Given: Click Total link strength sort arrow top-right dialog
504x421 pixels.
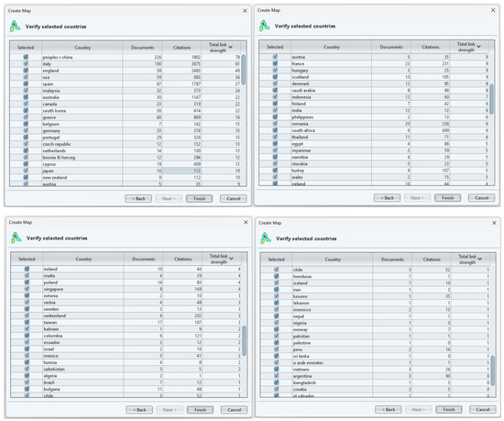Looking at the screenshot, I should (x=479, y=46).
